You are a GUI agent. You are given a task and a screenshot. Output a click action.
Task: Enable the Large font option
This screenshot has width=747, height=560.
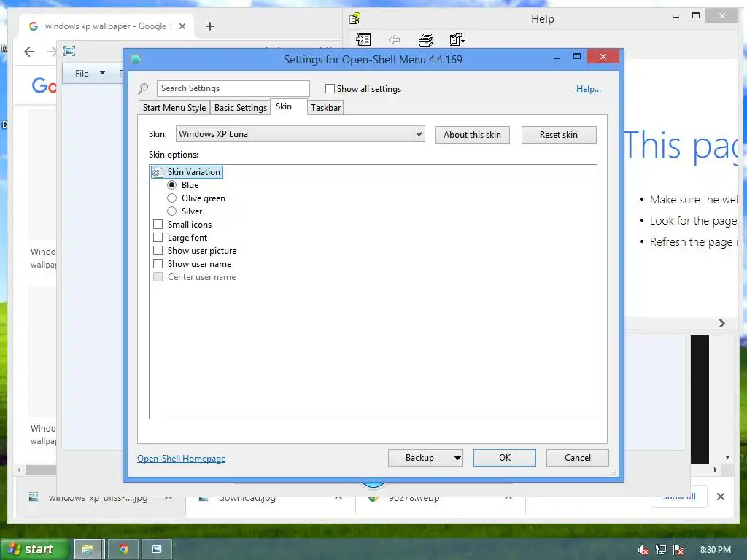pos(158,237)
